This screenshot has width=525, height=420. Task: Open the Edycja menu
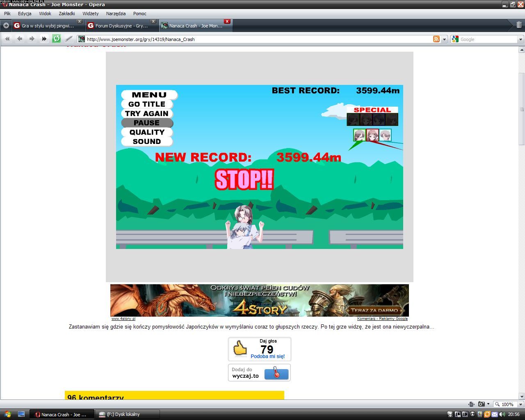pyautogui.click(x=25, y=14)
